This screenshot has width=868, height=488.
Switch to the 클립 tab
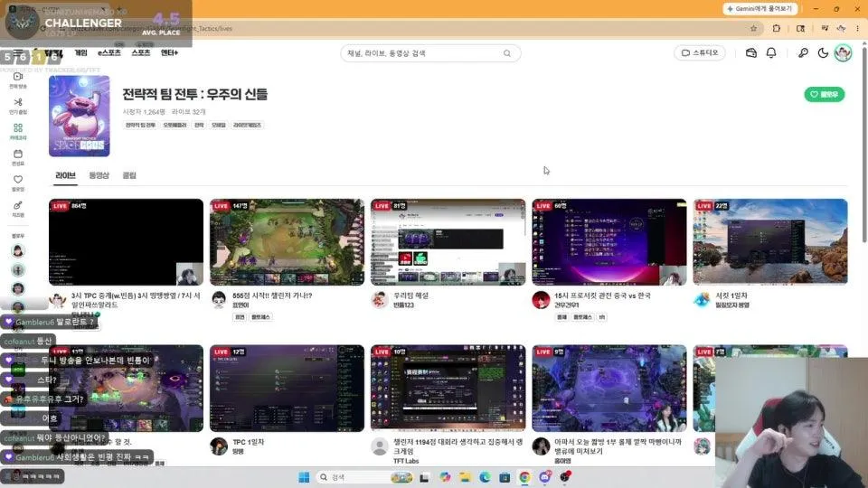(129, 175)
